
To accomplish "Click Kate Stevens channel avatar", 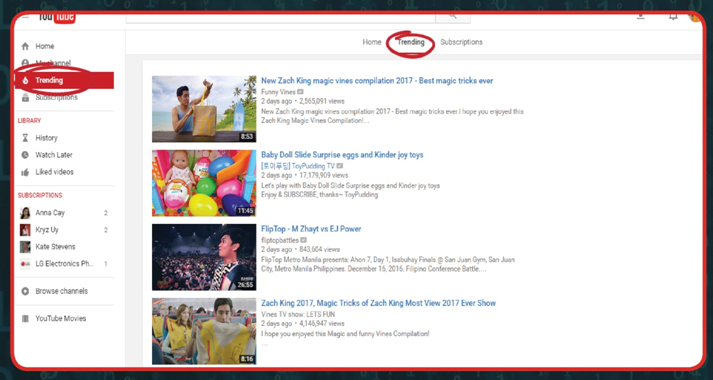I will (25, 247).
